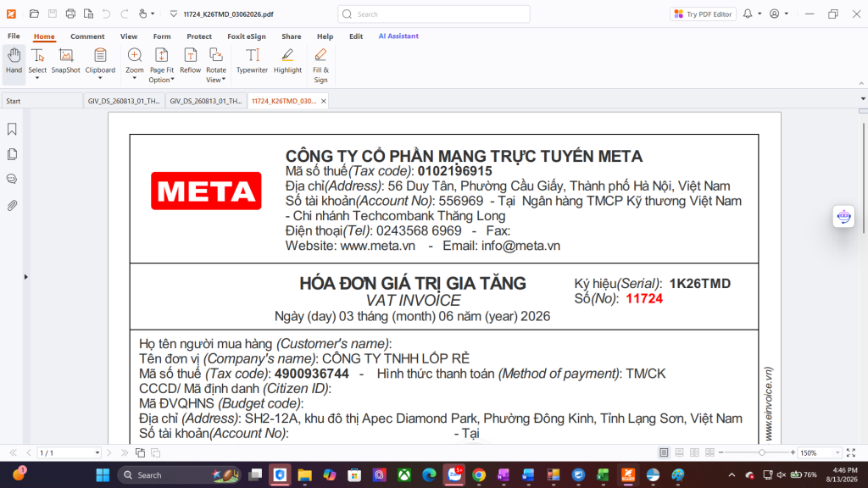Open the customize quick access toolbar arrow
The height and width of the screenshot is (488, 868).
point(173,14)
